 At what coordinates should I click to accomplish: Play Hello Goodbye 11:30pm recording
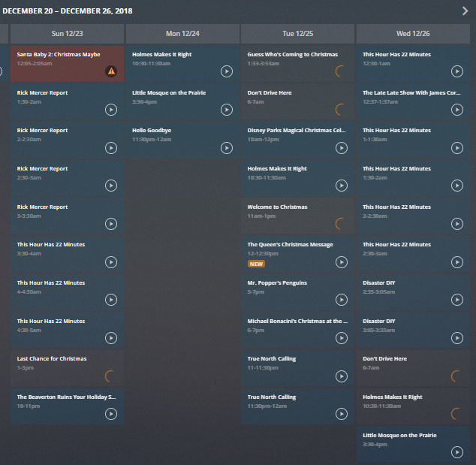227,148
